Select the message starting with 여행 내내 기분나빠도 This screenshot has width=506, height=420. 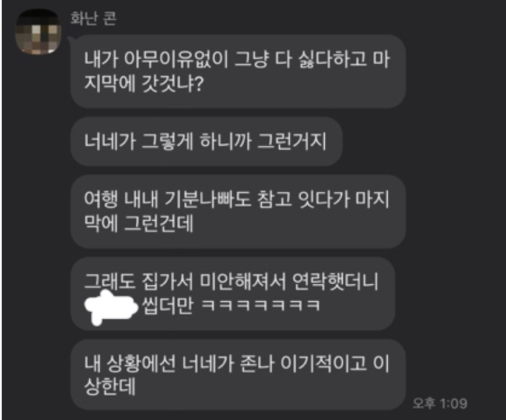point(238,211)
